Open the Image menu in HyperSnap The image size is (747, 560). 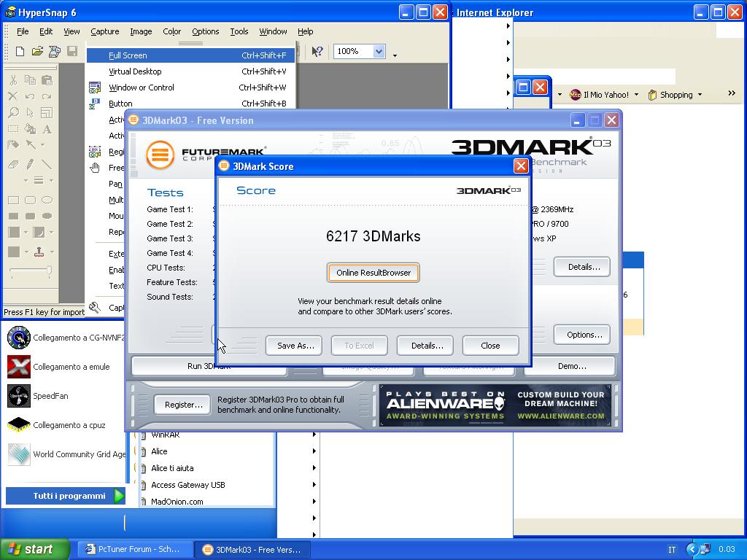[141, 31]
